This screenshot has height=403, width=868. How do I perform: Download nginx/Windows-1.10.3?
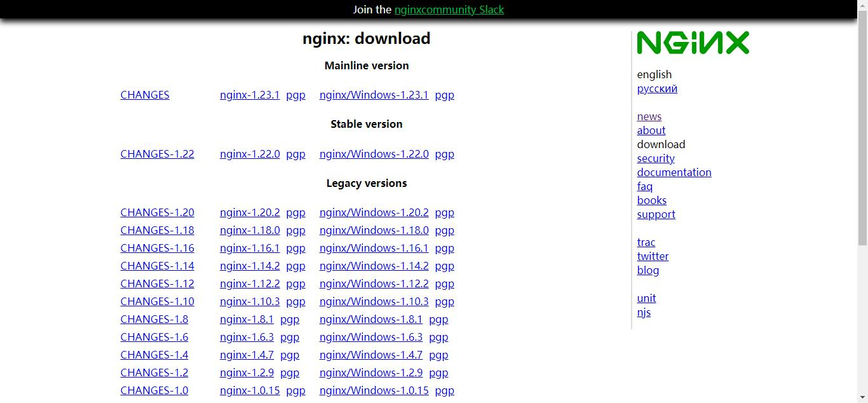coord(374,301)
